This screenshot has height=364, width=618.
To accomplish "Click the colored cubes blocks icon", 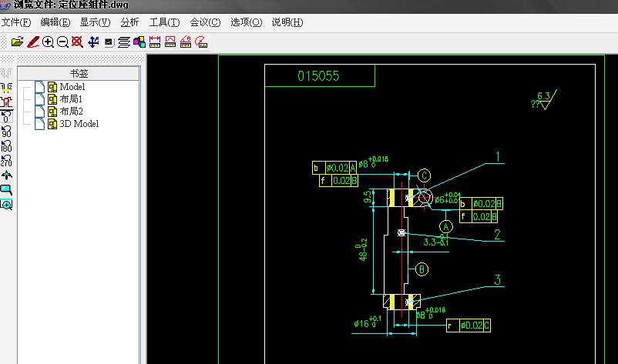I will [x=139, y=42].
